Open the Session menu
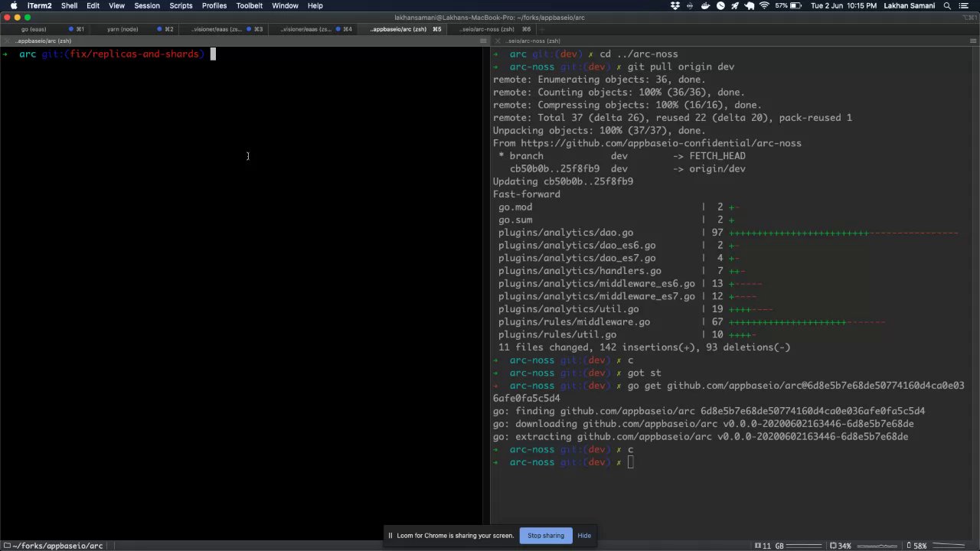This screenshot has width=980, height=551. tap(146, 5)
